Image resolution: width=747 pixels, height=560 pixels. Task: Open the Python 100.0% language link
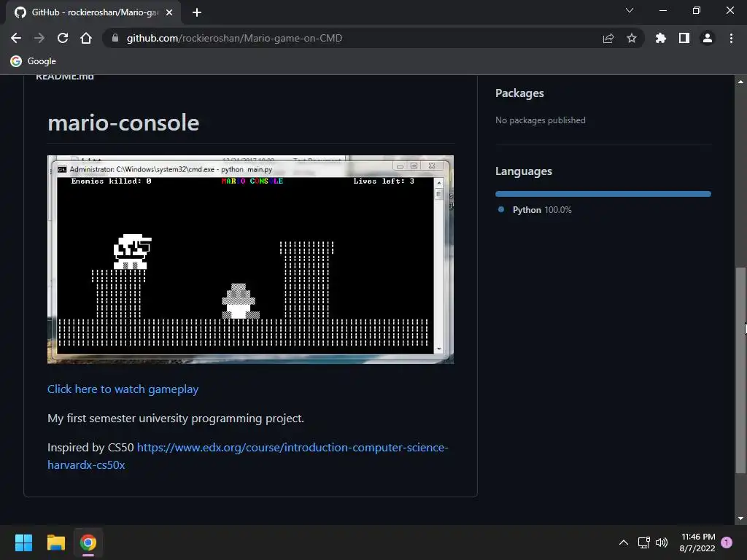(542, 209)
